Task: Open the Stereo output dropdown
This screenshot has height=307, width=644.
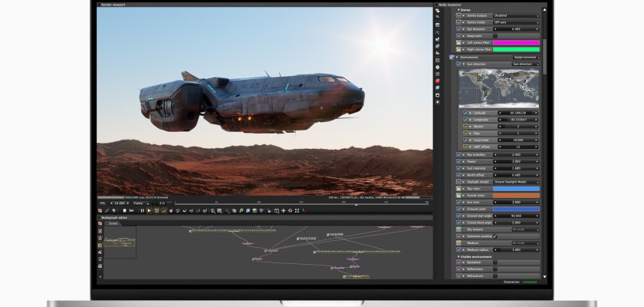Action: [514, 15]
